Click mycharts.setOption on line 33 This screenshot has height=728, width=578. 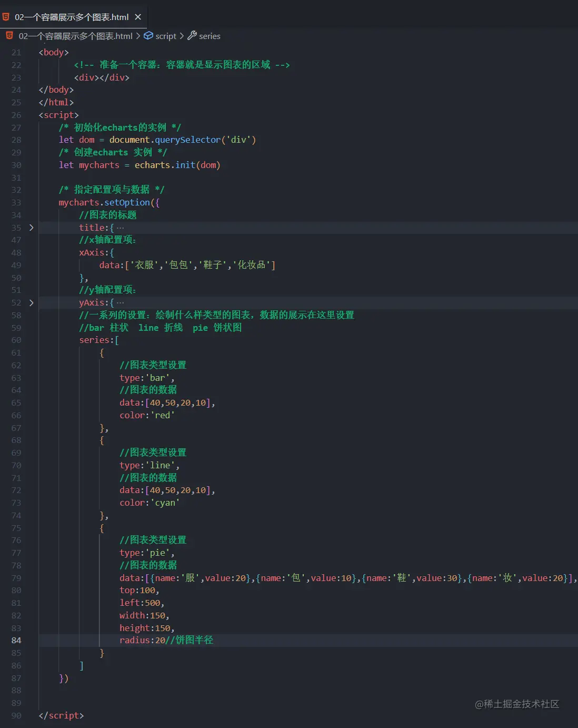click(x=104, y=202)
